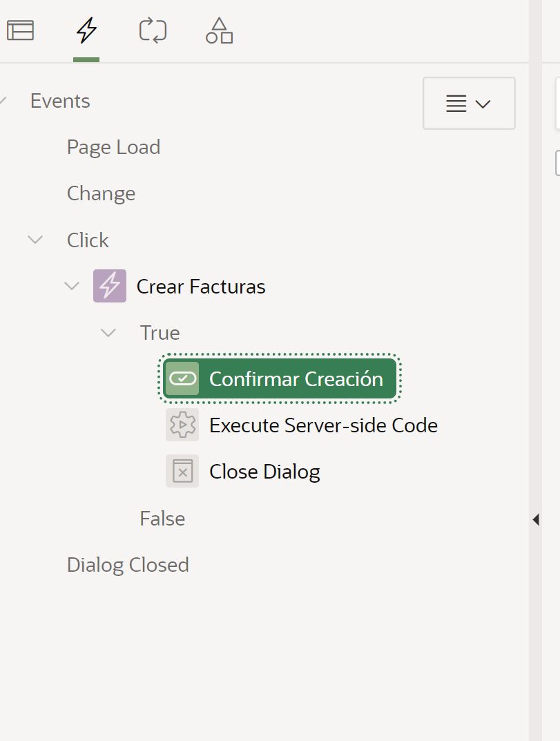
Task: Select the Dialog Closed event
Action: coord(128,564)
